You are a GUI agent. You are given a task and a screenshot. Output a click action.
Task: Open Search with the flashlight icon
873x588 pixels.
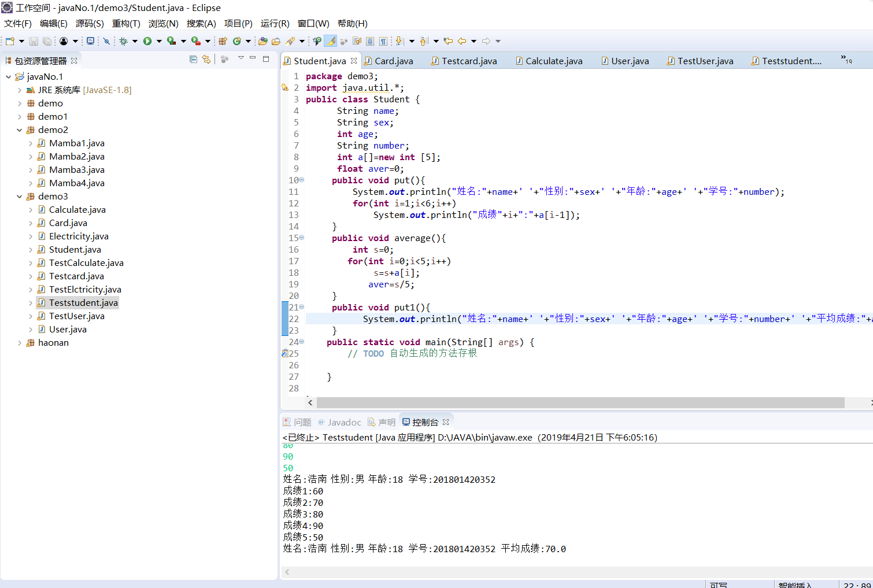[290, 41]
